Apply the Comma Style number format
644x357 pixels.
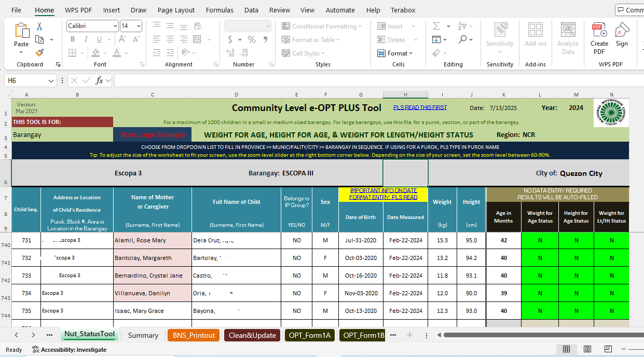(x=264, y=39)
